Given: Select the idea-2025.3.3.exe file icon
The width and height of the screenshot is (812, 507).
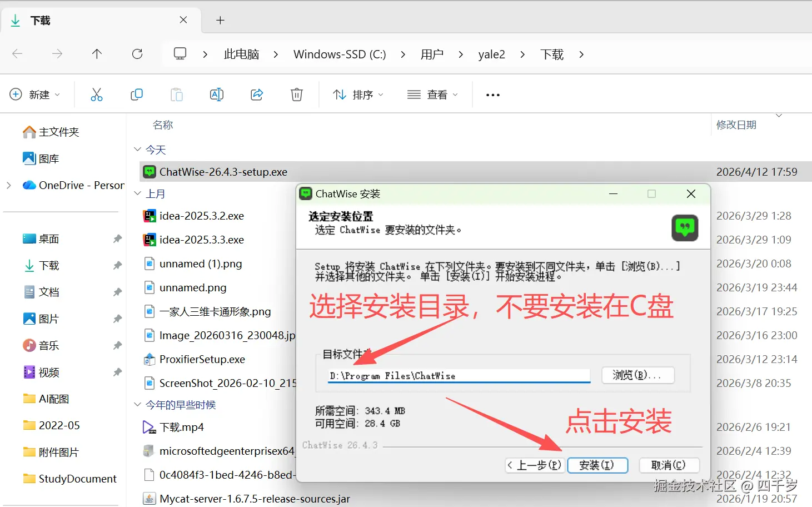Looking at the screenshot, I should coord(150,240).
